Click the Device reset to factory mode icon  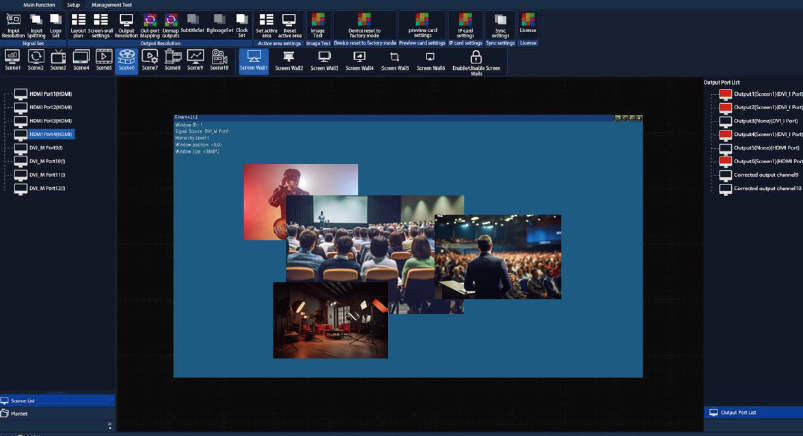click(364, 23)
